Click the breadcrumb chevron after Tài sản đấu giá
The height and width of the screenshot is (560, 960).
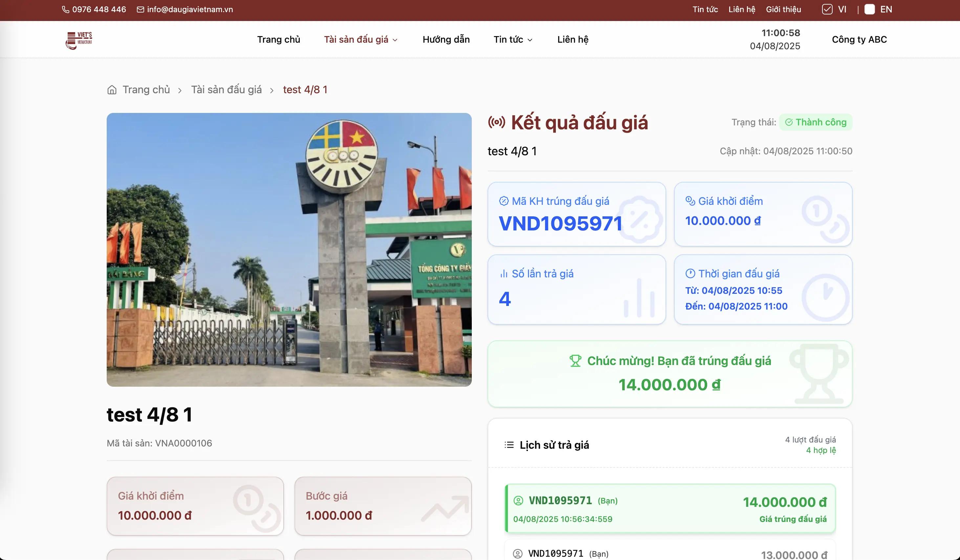tap(272, 90)
